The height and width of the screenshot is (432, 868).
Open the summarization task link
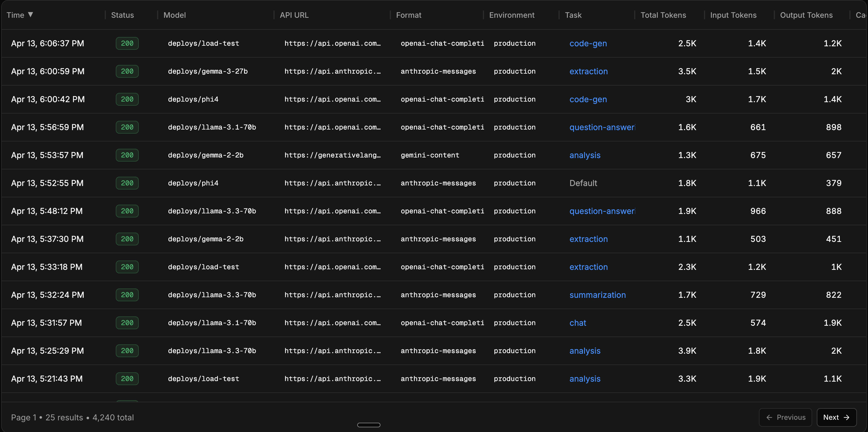(597, 295)
